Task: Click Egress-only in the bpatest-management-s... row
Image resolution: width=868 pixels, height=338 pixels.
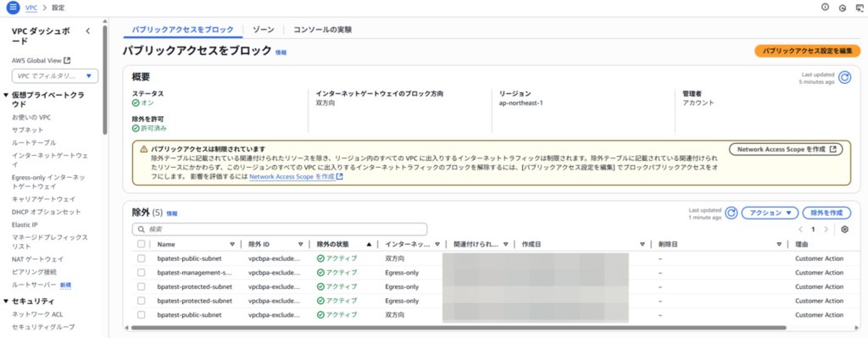Action: [402, 273]
